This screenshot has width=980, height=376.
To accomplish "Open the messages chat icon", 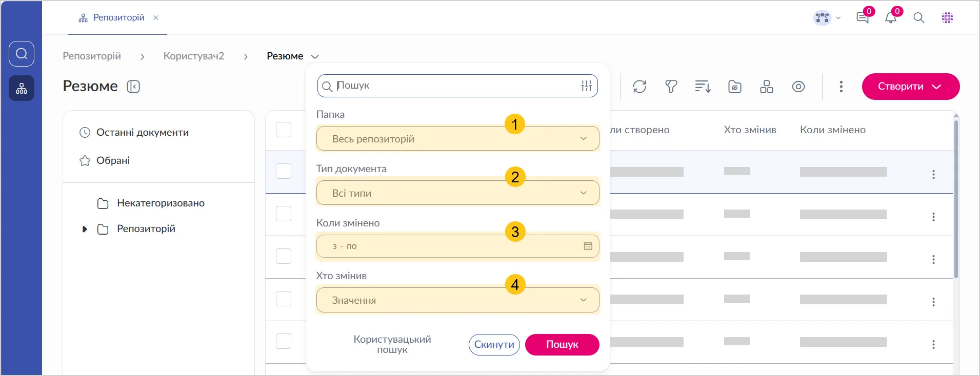I will [x=863, y=18].
